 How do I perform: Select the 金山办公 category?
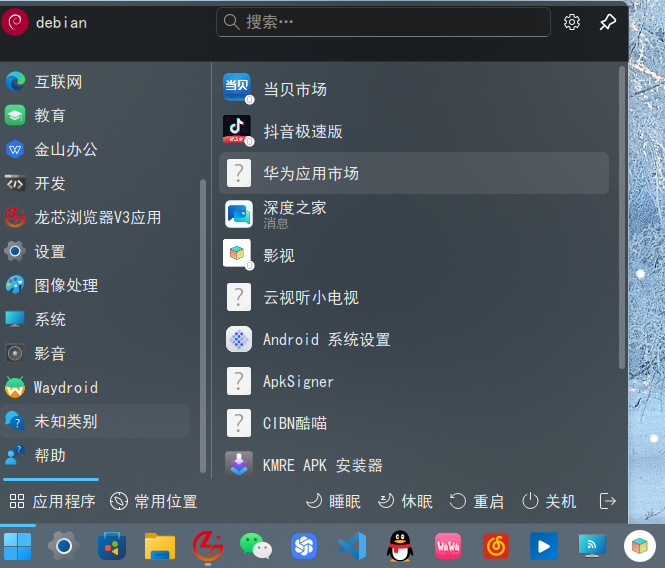click(95, 149)
